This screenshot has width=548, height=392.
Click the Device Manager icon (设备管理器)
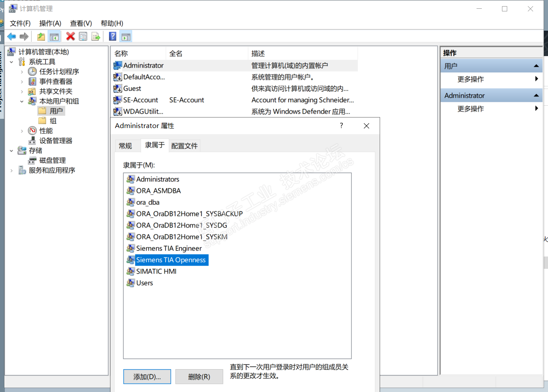32,141
